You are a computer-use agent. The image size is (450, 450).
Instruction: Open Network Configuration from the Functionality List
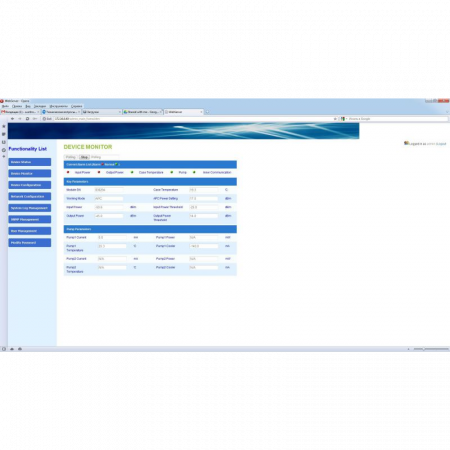coord(30,197)
